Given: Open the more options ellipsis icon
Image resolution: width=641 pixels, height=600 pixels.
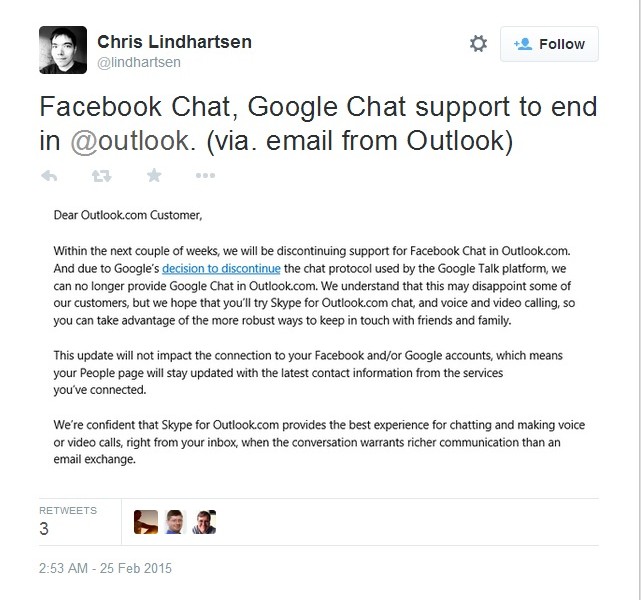Looking at the screenshot, I should tap(205, 175).
